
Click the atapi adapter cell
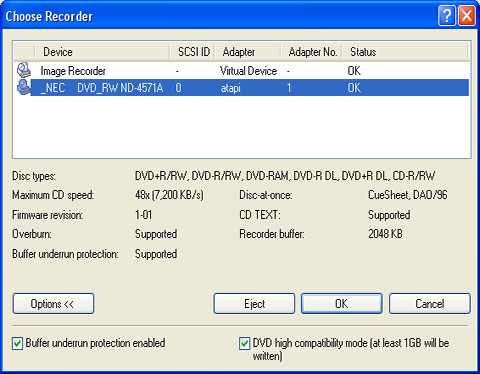pyautogui.click(x=230, y=88)
